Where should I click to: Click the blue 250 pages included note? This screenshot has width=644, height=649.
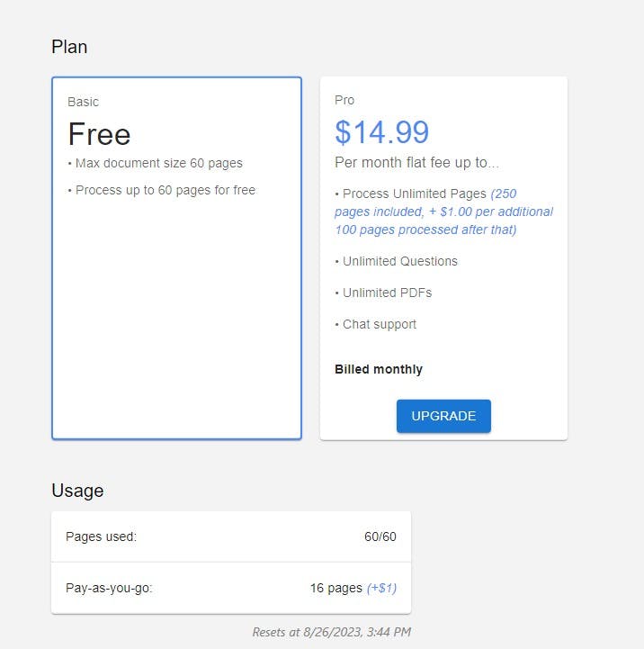[x=443, y=212]
